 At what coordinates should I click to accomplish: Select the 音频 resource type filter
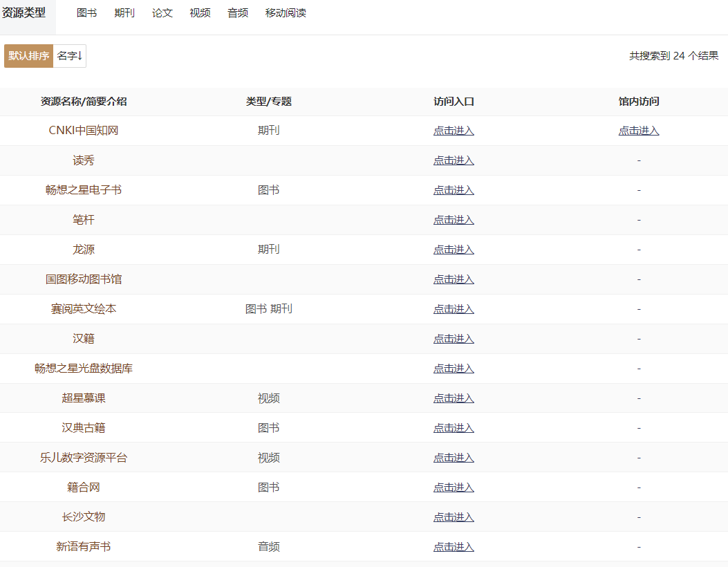click(x=238, y=13)
